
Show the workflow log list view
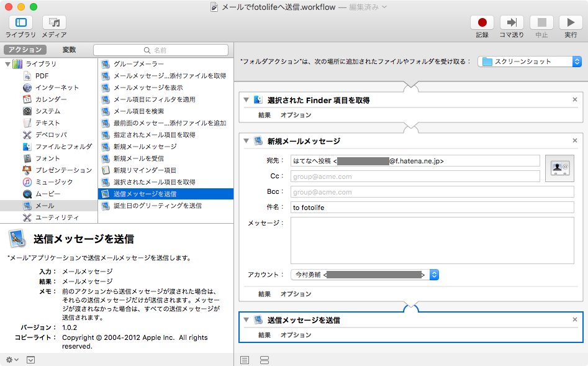[245, 360]
